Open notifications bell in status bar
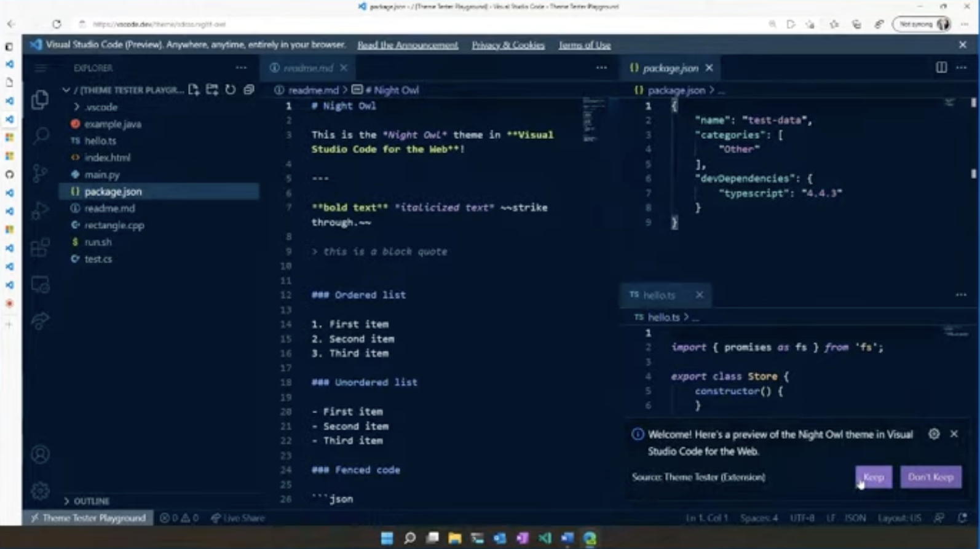 963,518
